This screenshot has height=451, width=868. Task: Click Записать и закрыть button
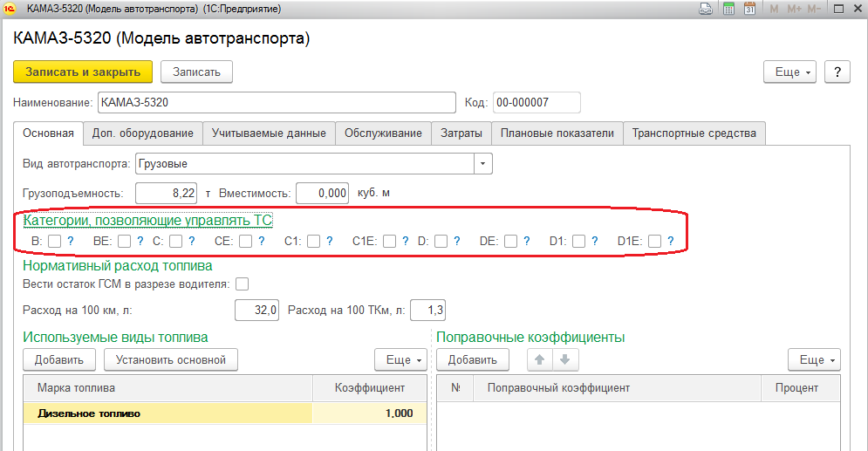tap(83, 72)
